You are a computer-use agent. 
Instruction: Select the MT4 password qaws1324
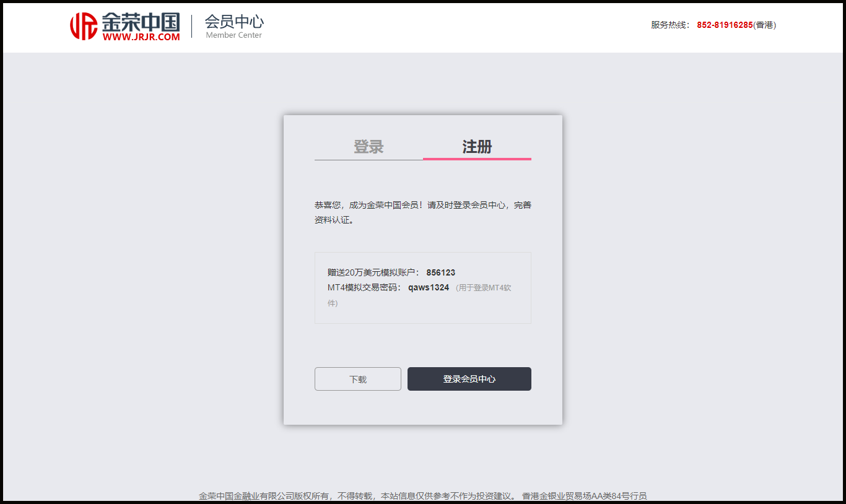tap(429, 287)
